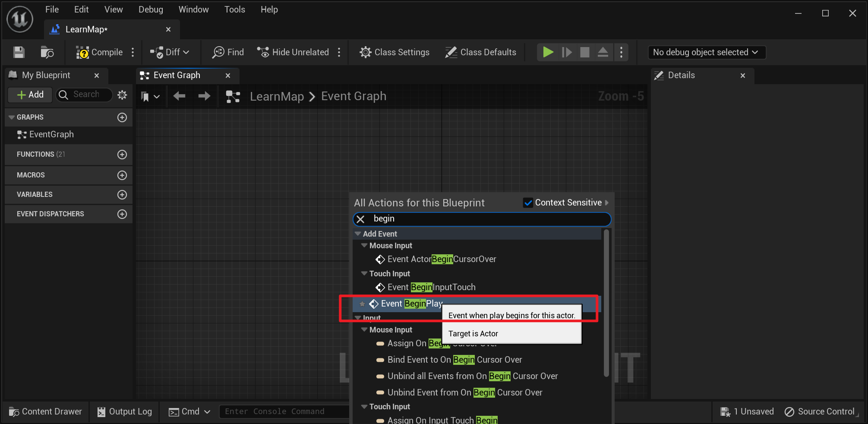Select the Details tab

pyautogui.click(x=681, y=75)
